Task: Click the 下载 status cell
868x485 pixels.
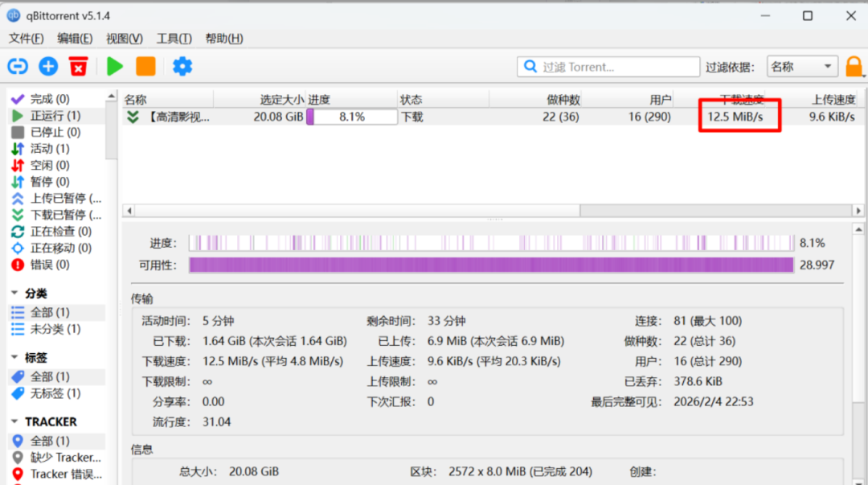Action: (411, 117)
